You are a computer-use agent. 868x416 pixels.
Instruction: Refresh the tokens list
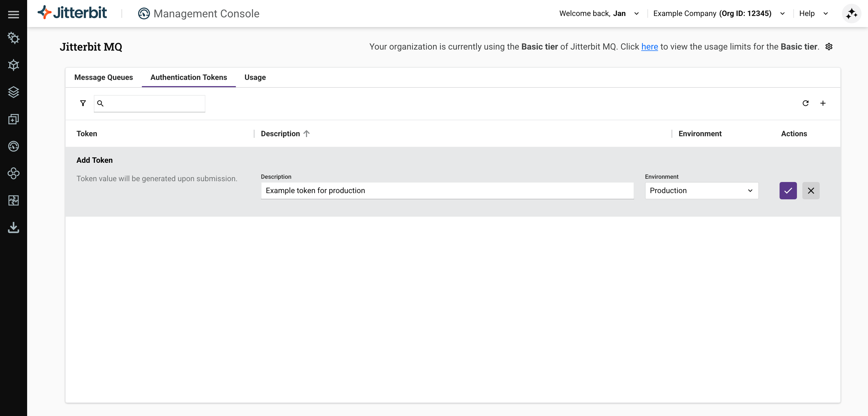[806, 103]
